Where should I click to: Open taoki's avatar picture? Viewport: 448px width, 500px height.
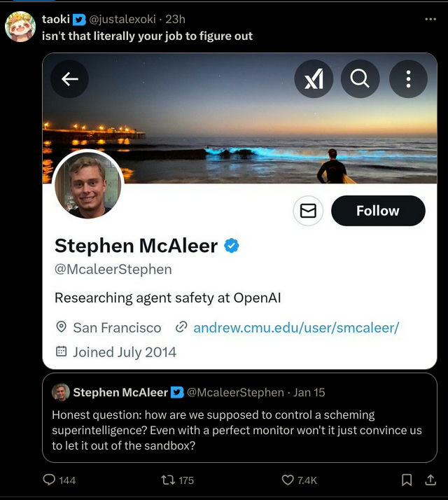20,27
